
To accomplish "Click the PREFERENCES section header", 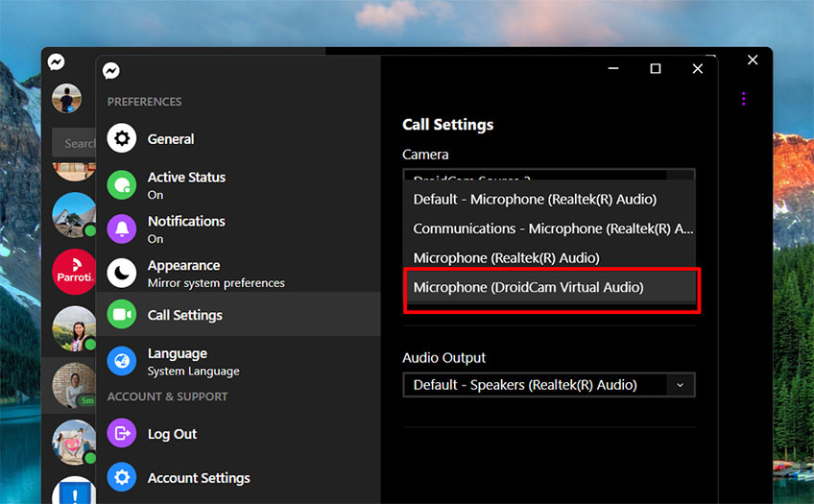I will pos(144,102).
